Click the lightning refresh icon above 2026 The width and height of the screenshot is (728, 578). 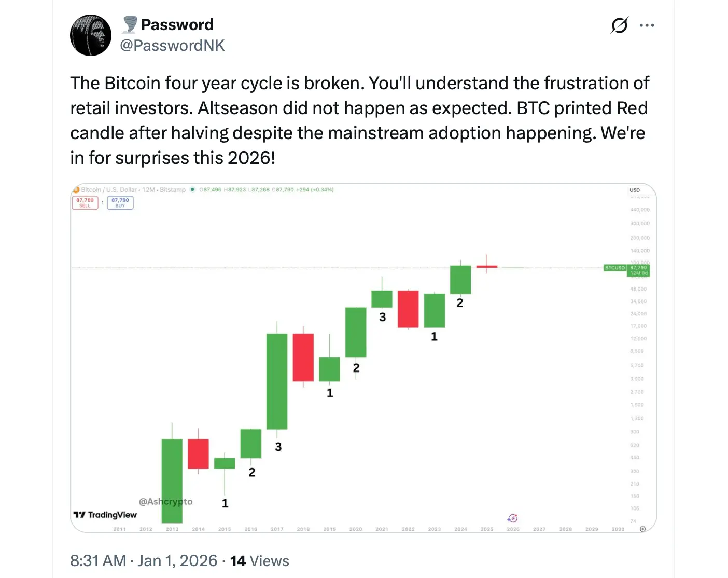click(x=512, y=518)
